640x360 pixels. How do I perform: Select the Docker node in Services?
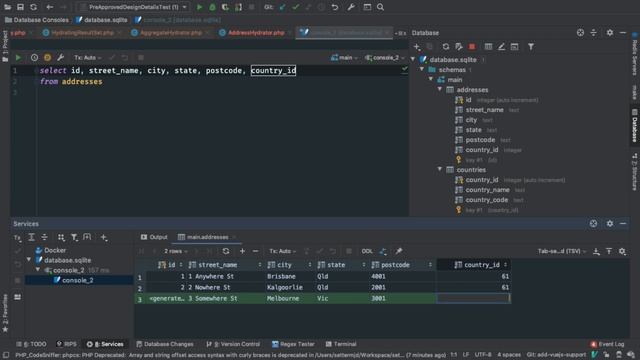click(x=51, y=250)
